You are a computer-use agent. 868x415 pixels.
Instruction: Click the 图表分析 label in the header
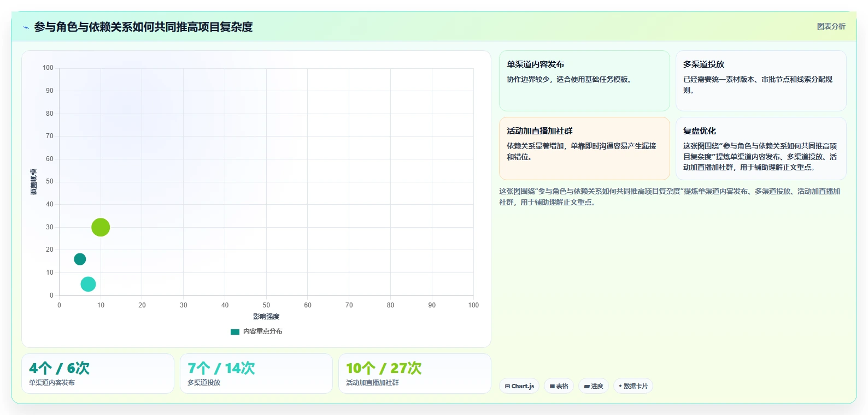point(831,26)
